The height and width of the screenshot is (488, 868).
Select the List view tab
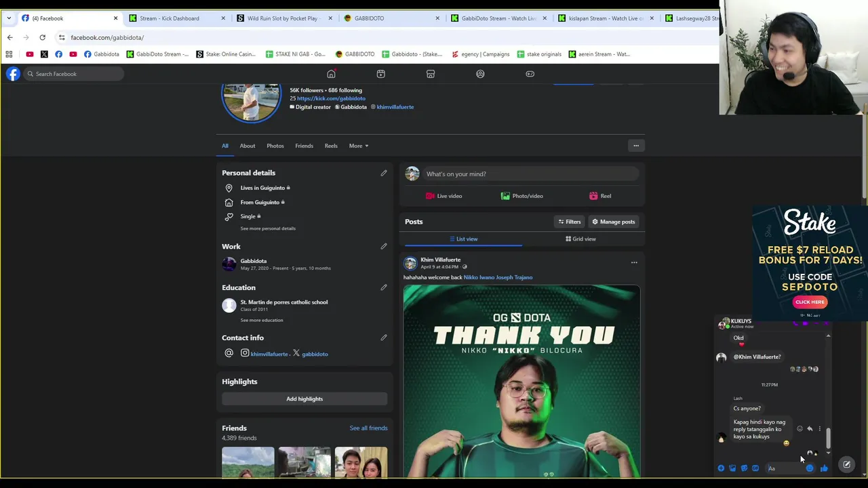coord(463,239)
